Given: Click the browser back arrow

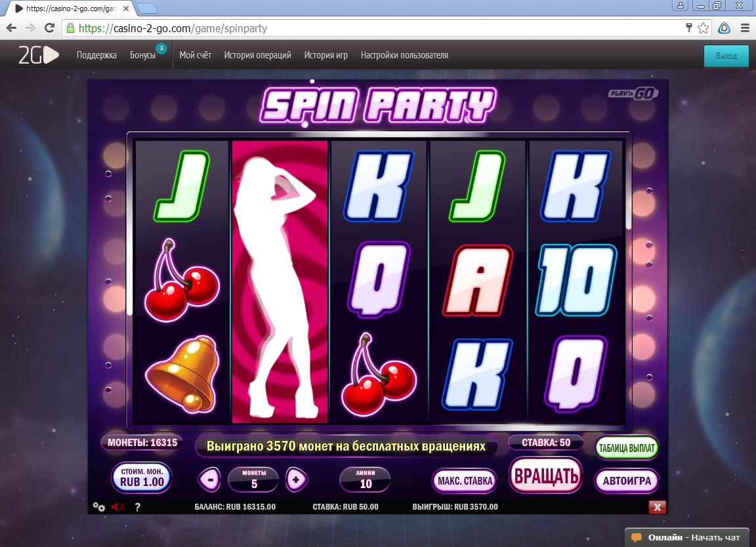Looking at the screenshot, I should [12, 28].
